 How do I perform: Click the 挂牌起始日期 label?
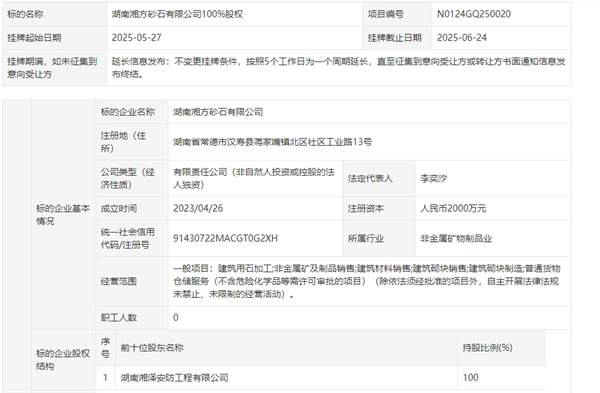tap(34, 38)
